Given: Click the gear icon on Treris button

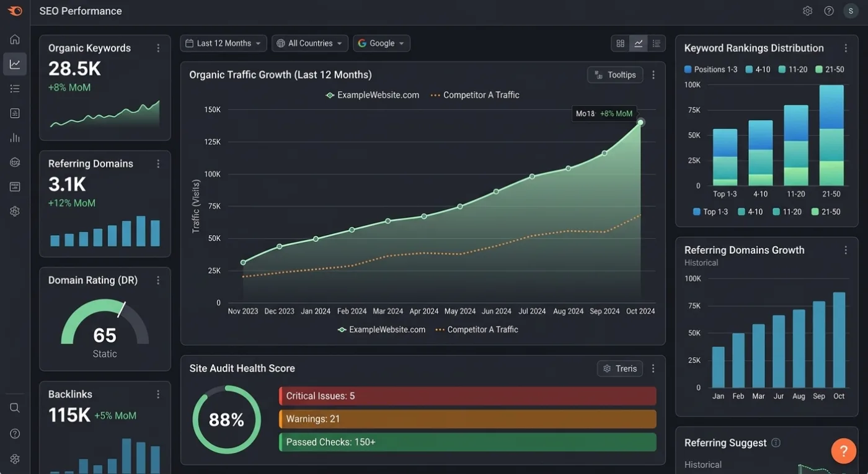Looking at the screenshot, I should click(607, 369).
